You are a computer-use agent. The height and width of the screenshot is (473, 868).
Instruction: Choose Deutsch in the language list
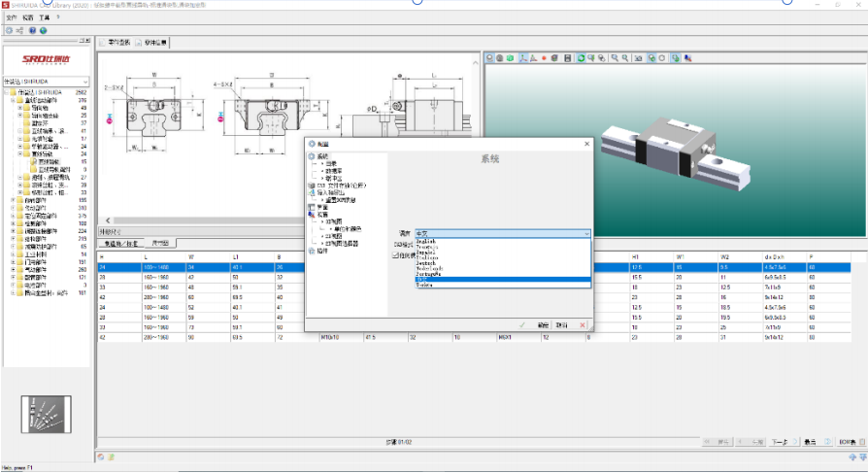click(427, 262)
